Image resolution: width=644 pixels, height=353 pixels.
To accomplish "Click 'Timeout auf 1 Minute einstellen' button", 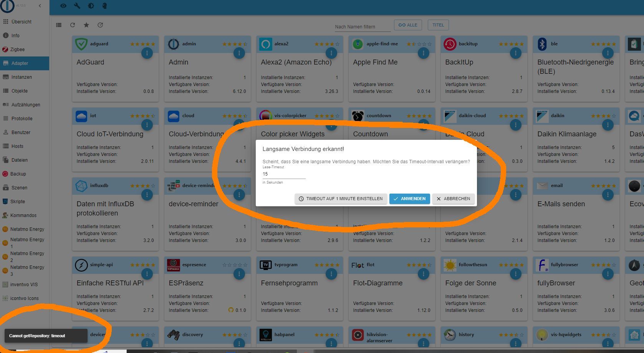I will point(341,199).
